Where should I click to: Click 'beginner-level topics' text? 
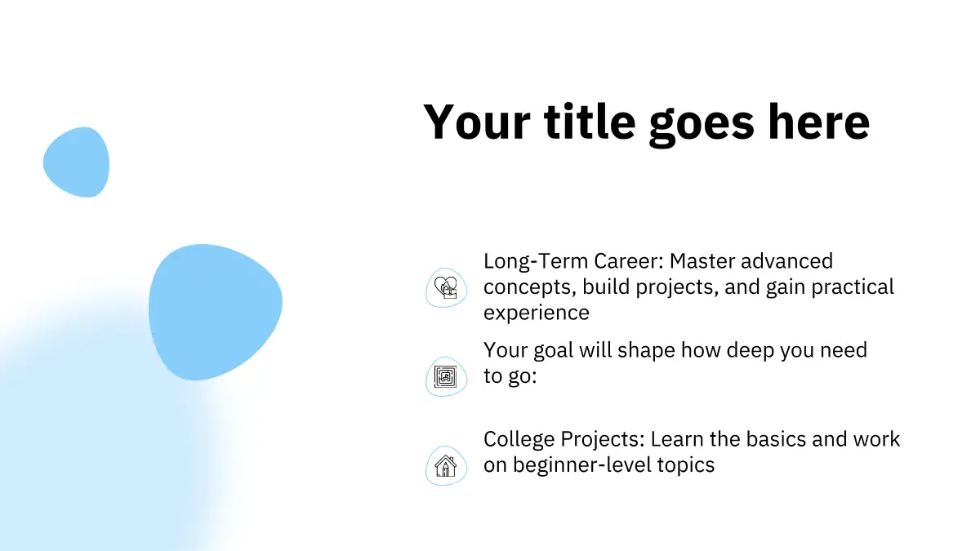pyautogui.click(x=612, y=465)
